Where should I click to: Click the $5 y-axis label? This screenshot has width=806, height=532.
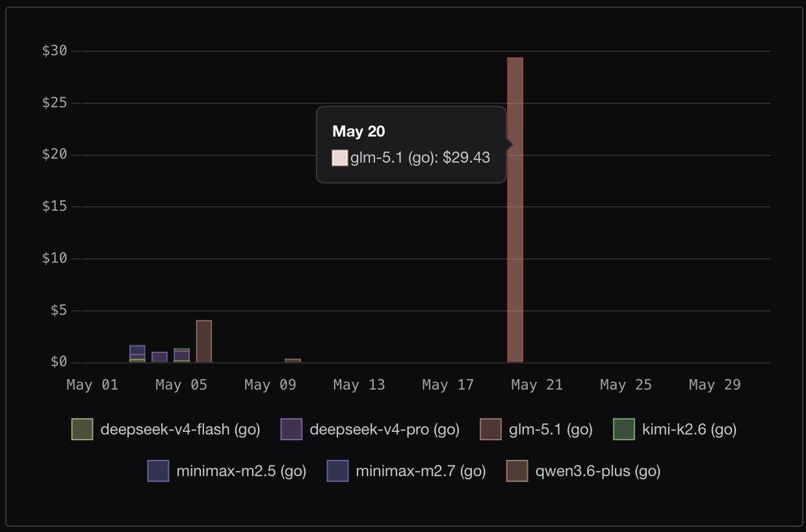pos(58,310)
